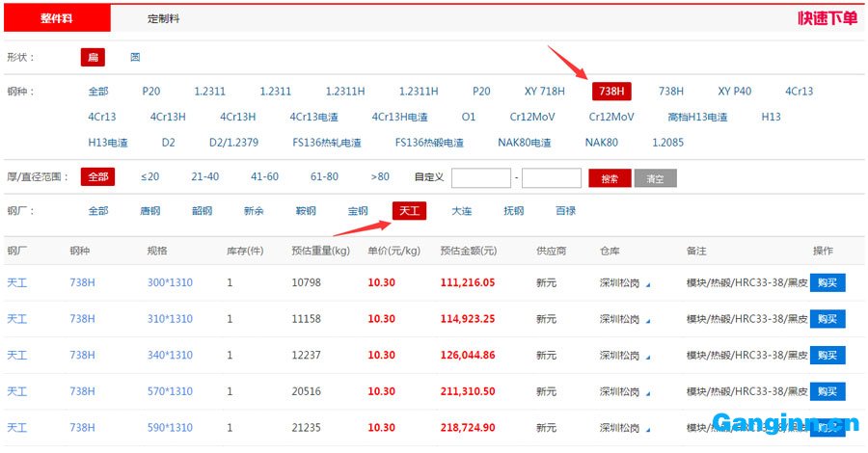Click the maximum custom thickness input box
The image size is (868, 453).
coord(551,178)
